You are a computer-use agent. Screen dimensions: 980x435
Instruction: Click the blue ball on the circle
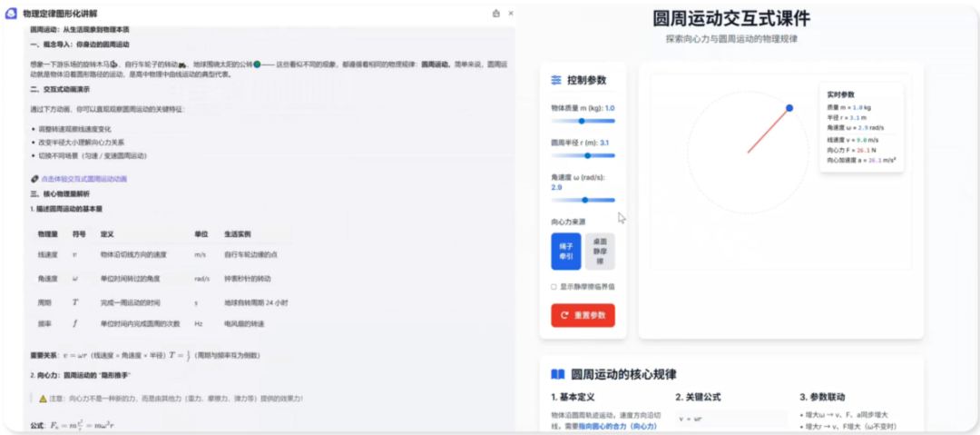[789, 108]
